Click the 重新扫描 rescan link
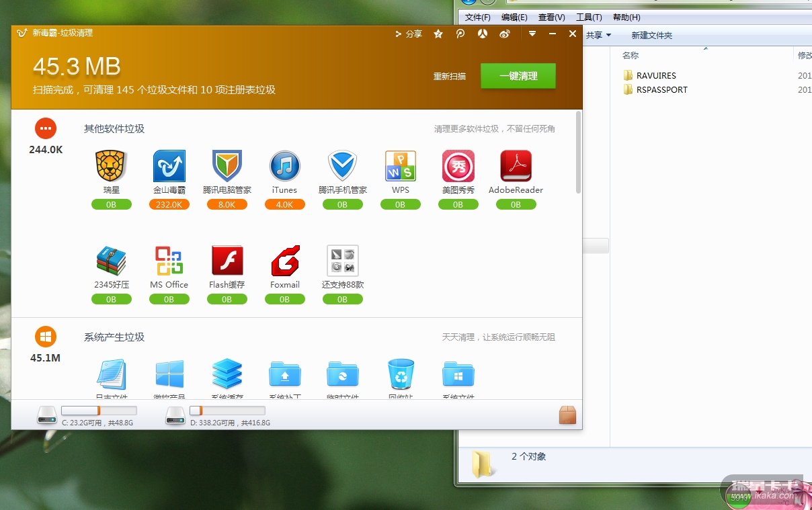 pos(450,77)
